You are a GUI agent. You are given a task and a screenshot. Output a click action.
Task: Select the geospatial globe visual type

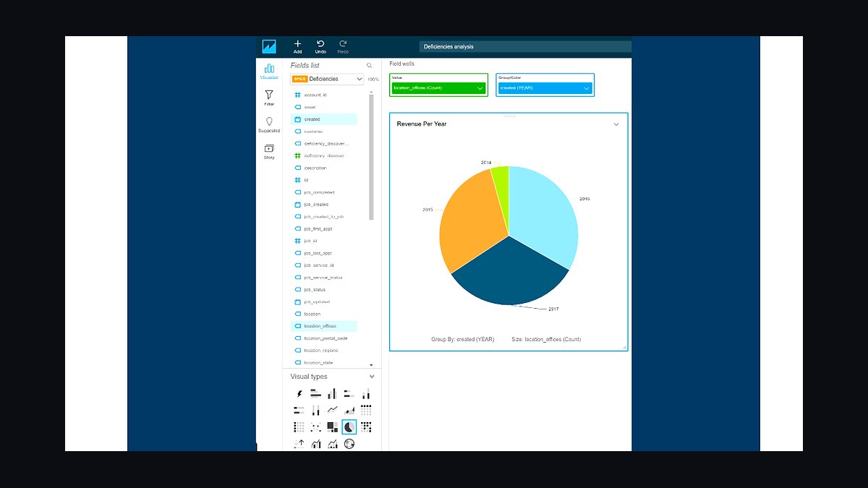pyautogui.click(x=349, y=443)
